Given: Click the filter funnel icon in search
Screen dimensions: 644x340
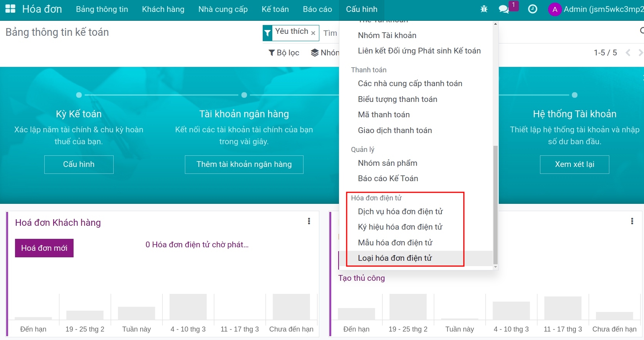Looking at the screenshot, I should pos(268,33).
